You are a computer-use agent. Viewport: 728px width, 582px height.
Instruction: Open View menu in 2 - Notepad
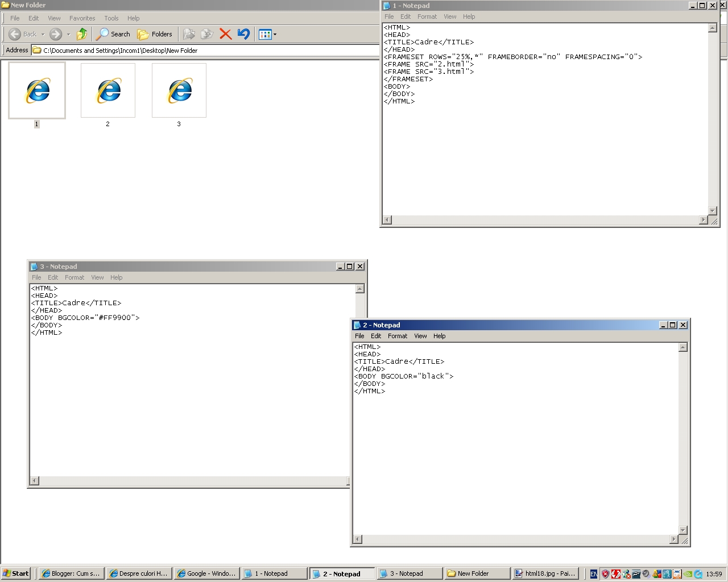tap(420, 336)
